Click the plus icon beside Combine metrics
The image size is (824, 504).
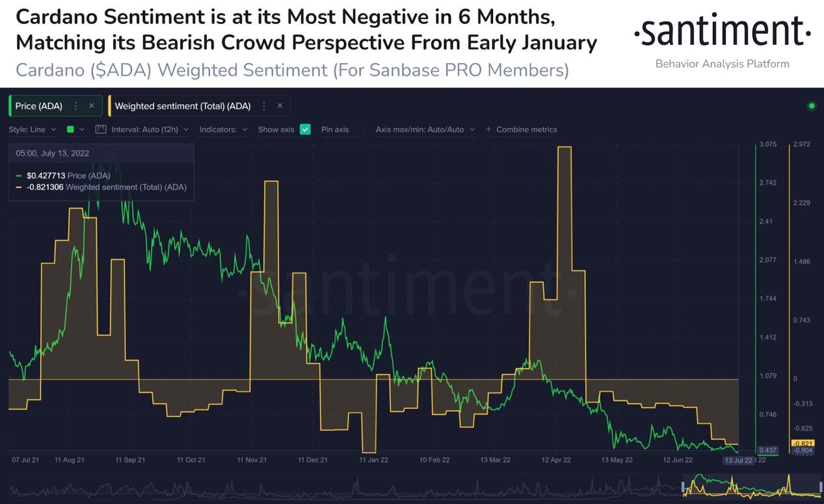(489, 129)
